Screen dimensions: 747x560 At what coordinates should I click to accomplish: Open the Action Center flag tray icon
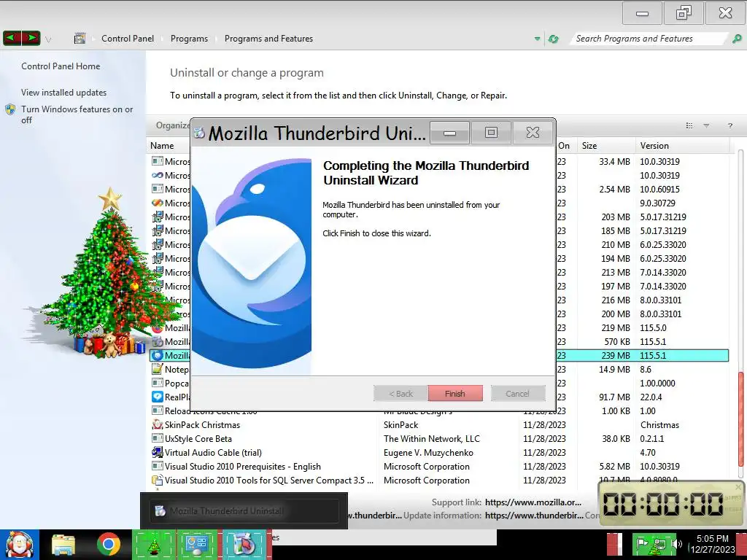tap(642, 544)
